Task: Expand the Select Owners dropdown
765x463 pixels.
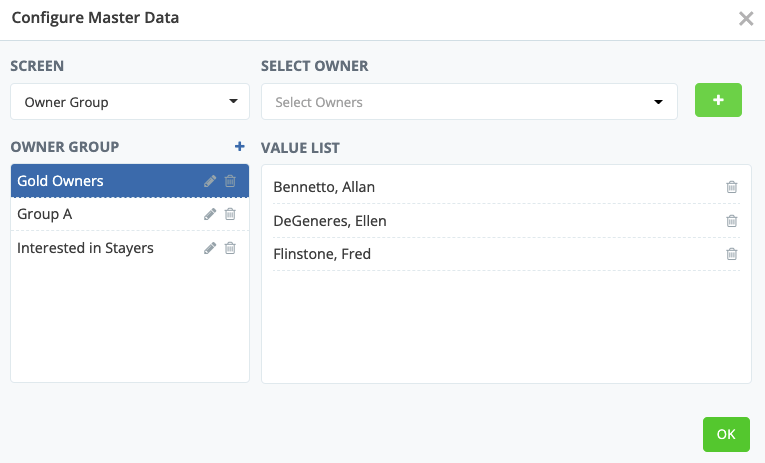Action: (x=469, y=102)
